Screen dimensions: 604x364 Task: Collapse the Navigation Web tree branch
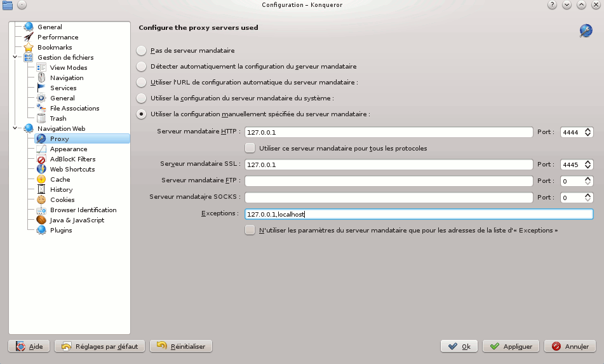click(x=15, y=128)
